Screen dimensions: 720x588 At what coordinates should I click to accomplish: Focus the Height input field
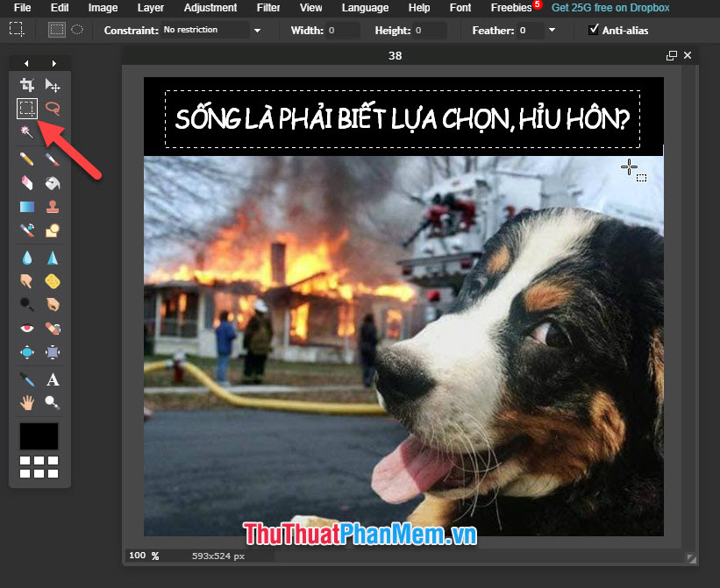click(x=430, y=31)
